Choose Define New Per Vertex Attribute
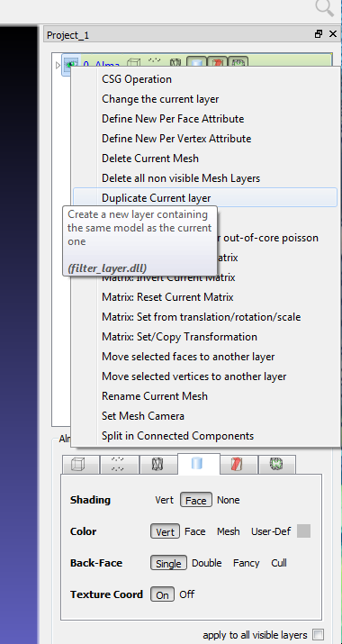This screenshot has height=644, width=342. pyautogui.click(x=205, y=139)
